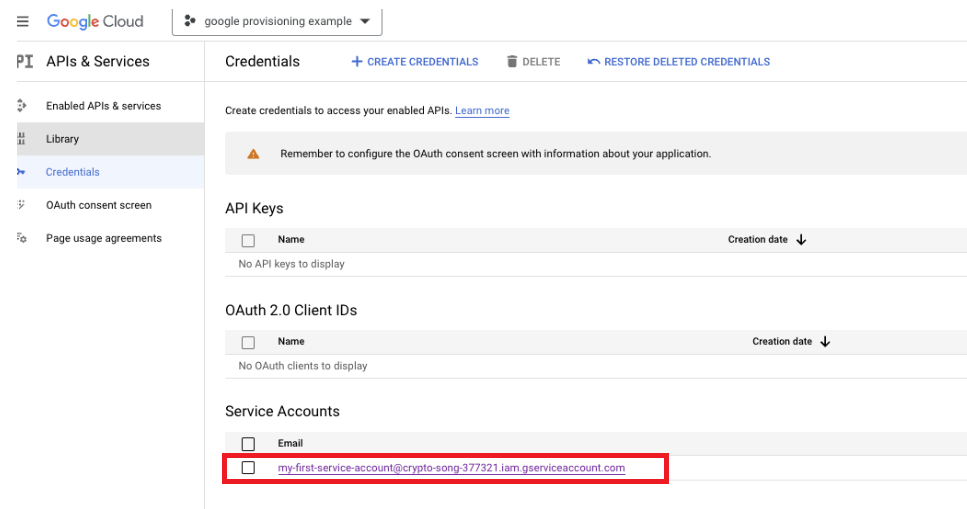Click Restore Deleted Credentials
Image resolution: width=967 pixels, height=509 pixels.
tap(679, 62)
